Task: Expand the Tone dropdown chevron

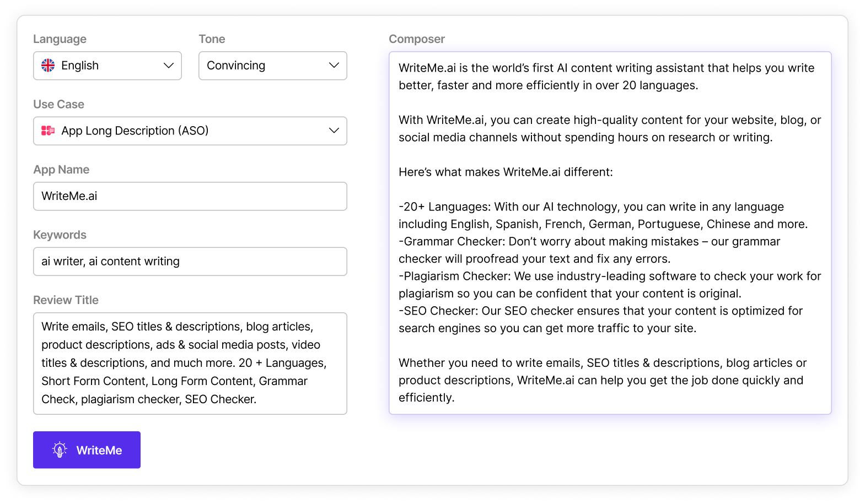Action: 334,66
